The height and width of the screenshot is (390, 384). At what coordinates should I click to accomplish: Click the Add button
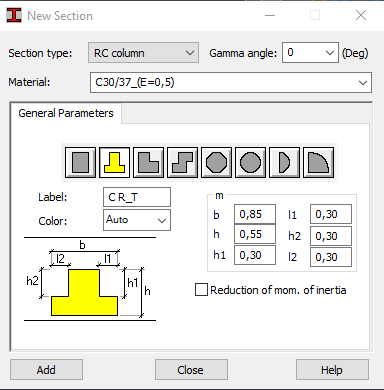point(46,369)
